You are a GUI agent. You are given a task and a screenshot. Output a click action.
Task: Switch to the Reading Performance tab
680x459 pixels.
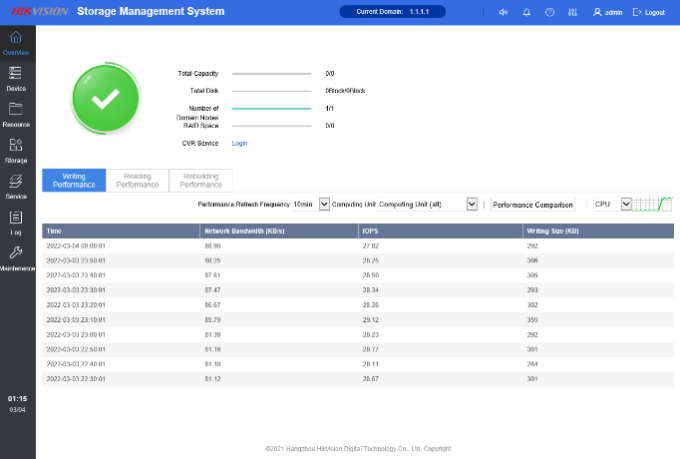click(137, 180)
